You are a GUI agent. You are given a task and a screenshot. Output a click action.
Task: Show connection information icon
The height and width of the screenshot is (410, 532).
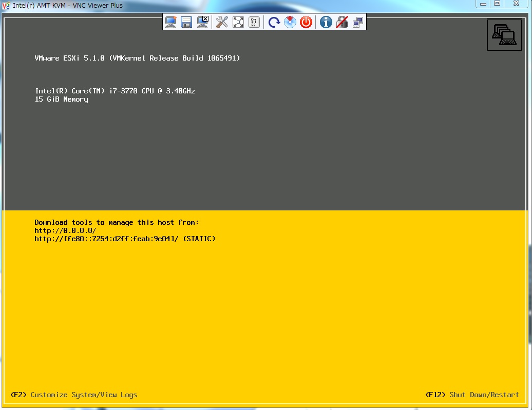click(x=326, y=22)
